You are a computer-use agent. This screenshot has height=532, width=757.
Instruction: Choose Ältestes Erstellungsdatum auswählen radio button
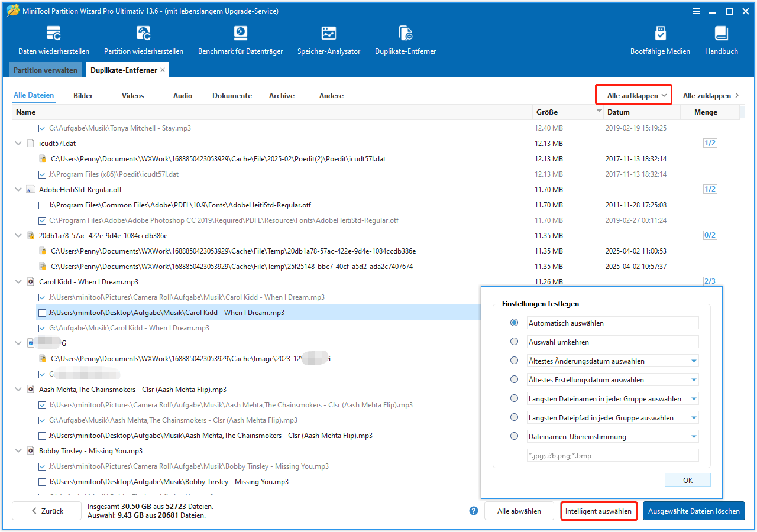coord(515,379)
